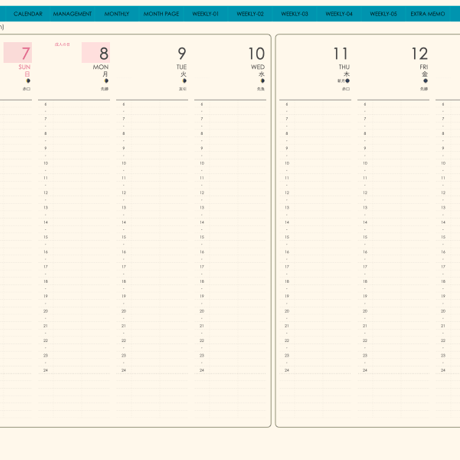Click hour 21 in the Friday 12 column
460x460 pixels.
(x=365, y=326)
